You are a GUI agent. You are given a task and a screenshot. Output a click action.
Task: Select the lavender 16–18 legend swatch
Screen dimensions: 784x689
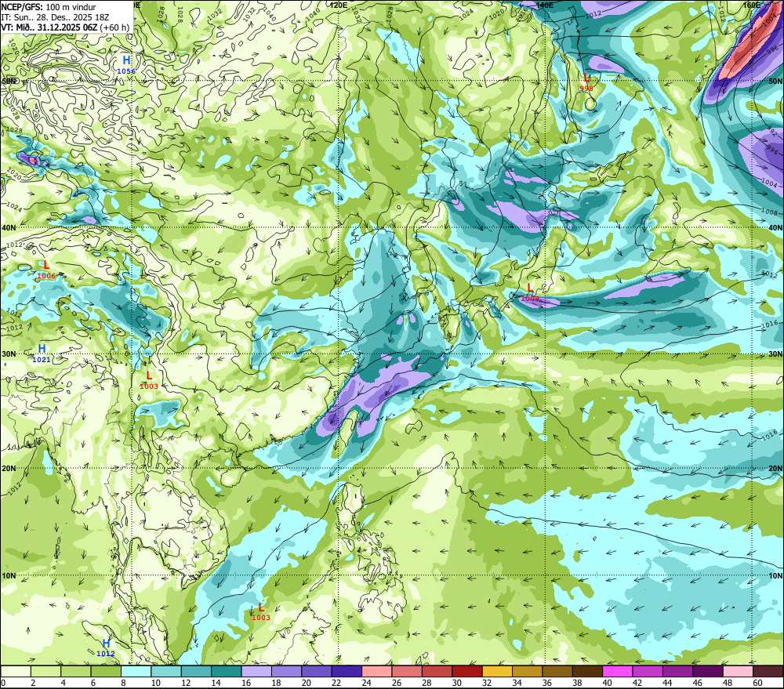(x=256, y=671)
